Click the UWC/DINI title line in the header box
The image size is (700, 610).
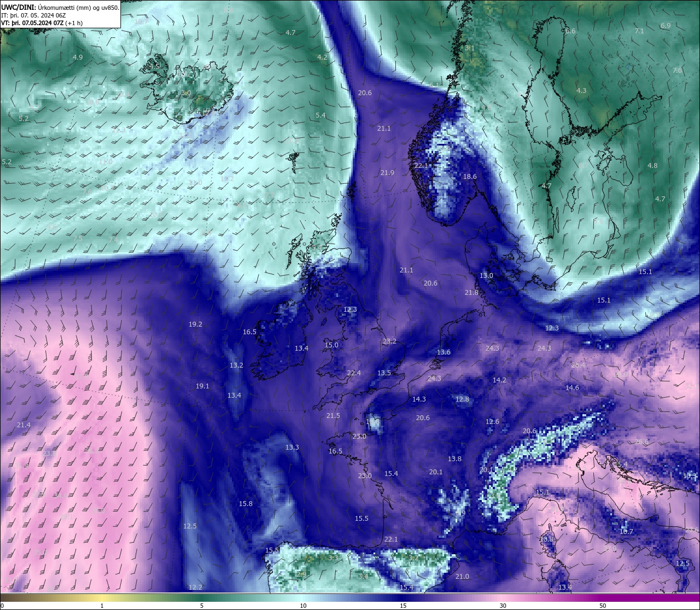click(60, 7)
